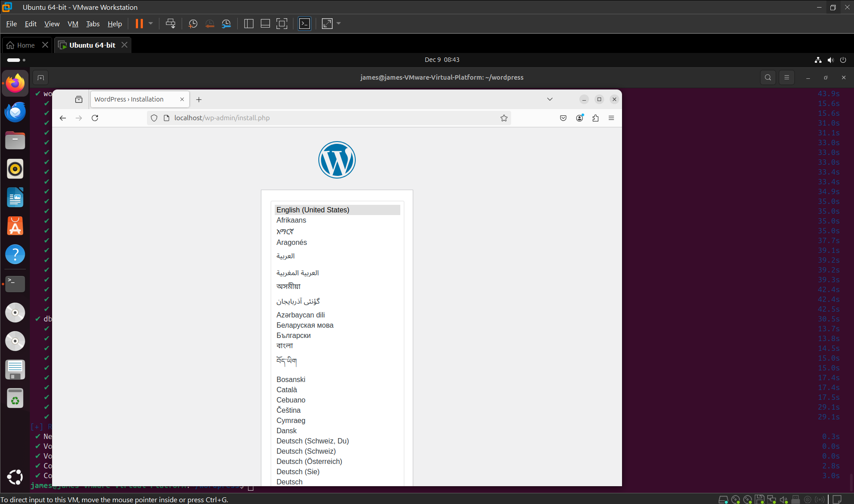Click the Firefox account profile icon

(x=579, y=118)
